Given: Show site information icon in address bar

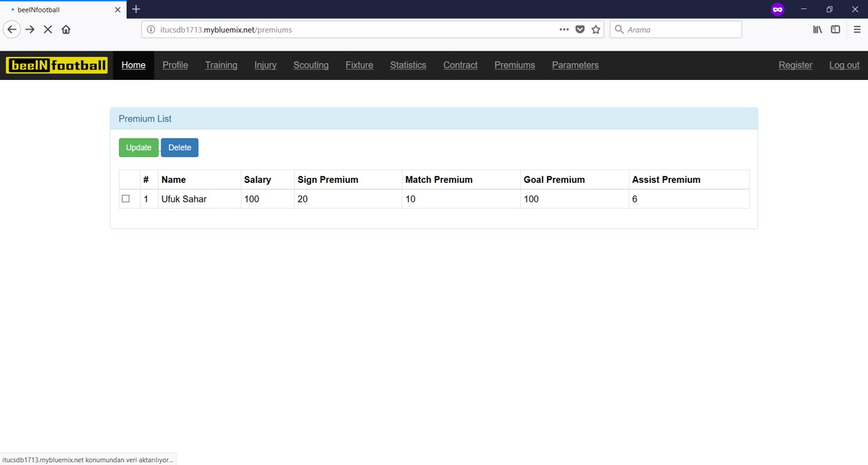Looking at the screenshot, I should (x=150, y=29).
